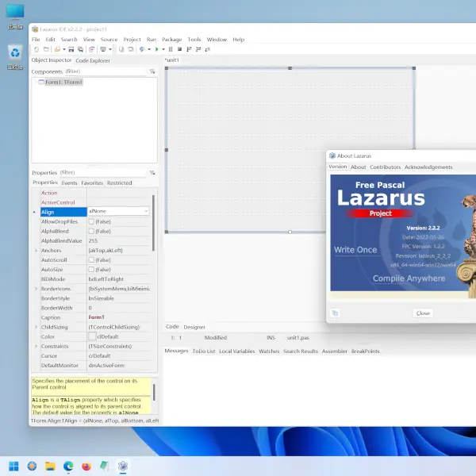
Task: Toggle the AutoSize checkbox
Action: pos(91,269)
